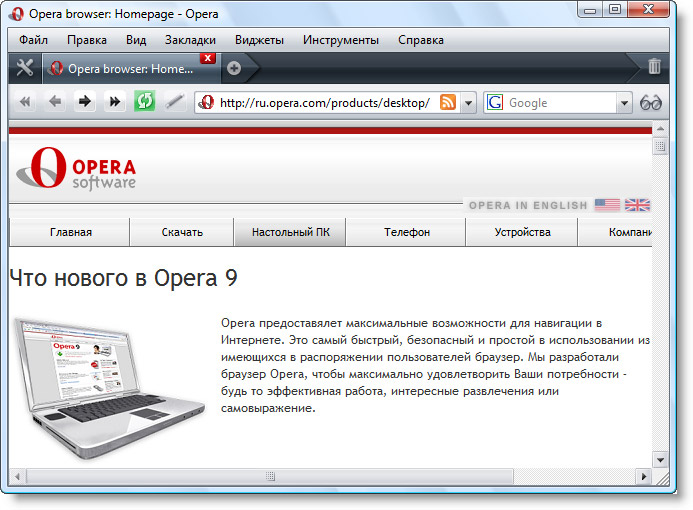
Task: Click the UK flag icon
Action: click(x=637, y=205)
